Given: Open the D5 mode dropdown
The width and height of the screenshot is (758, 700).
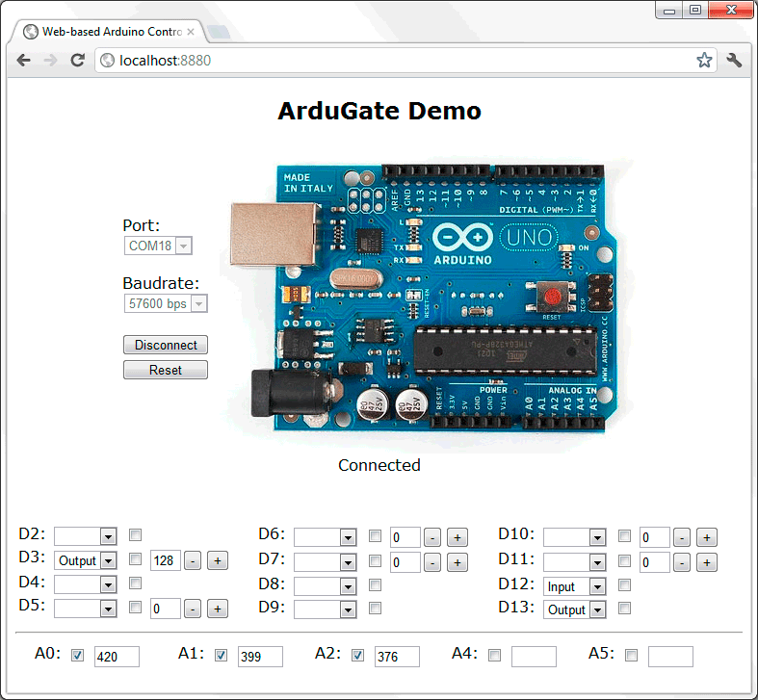Looking at the screenshot, I should [x=86, y=609].
